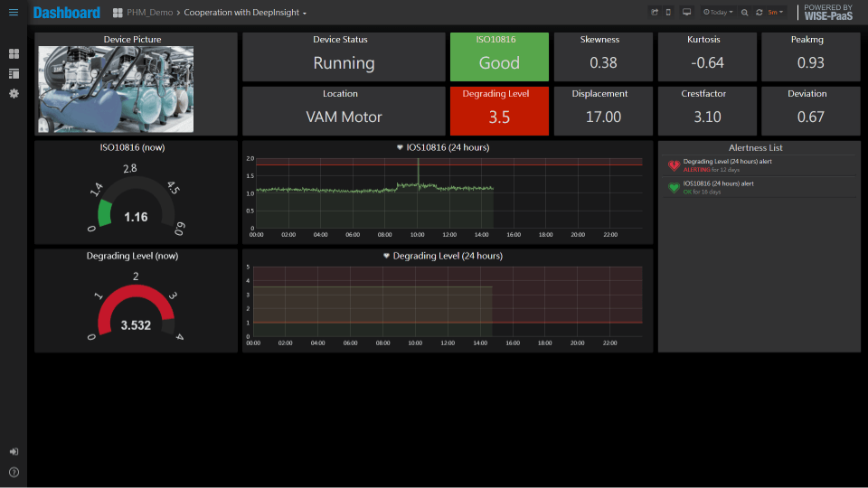
Task: Zoom out the time range
Action: click(744, 12)
